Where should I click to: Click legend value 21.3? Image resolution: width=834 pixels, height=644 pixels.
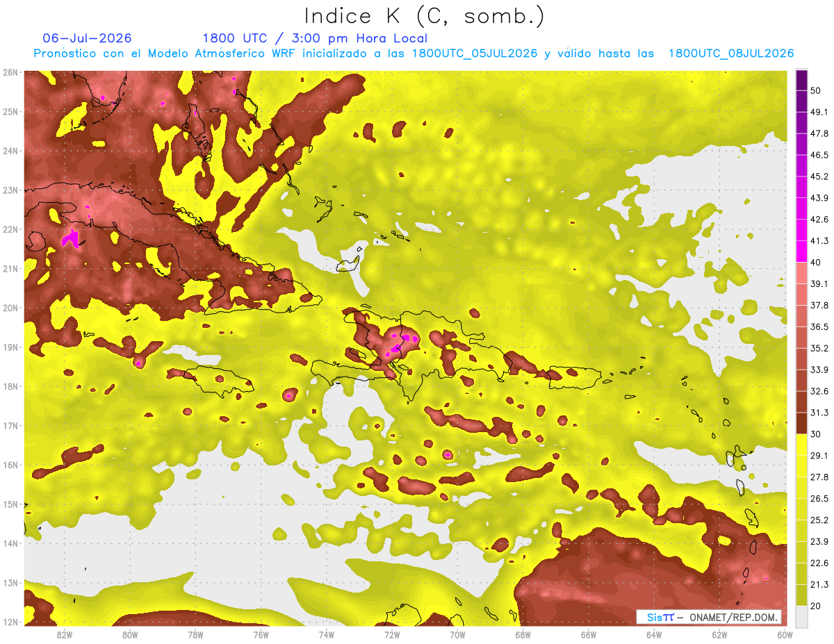pos(819,584)
